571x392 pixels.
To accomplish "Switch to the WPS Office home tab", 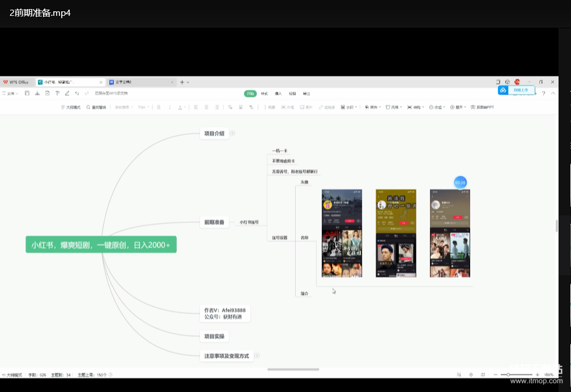I will pyautogui.click(x=16, y=82).
